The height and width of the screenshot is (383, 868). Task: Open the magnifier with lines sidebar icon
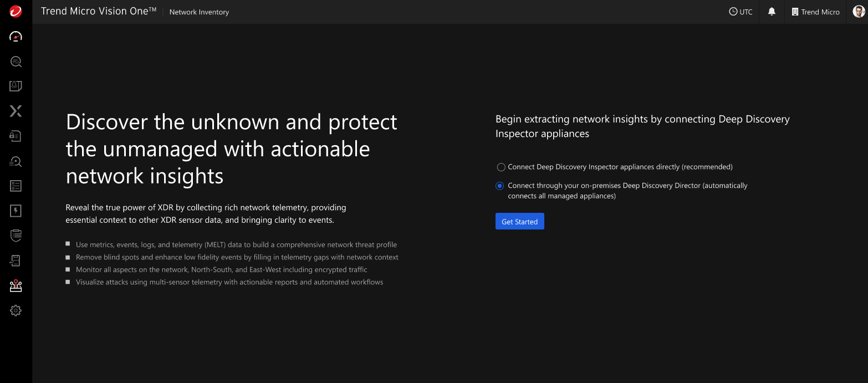point(16,161)
